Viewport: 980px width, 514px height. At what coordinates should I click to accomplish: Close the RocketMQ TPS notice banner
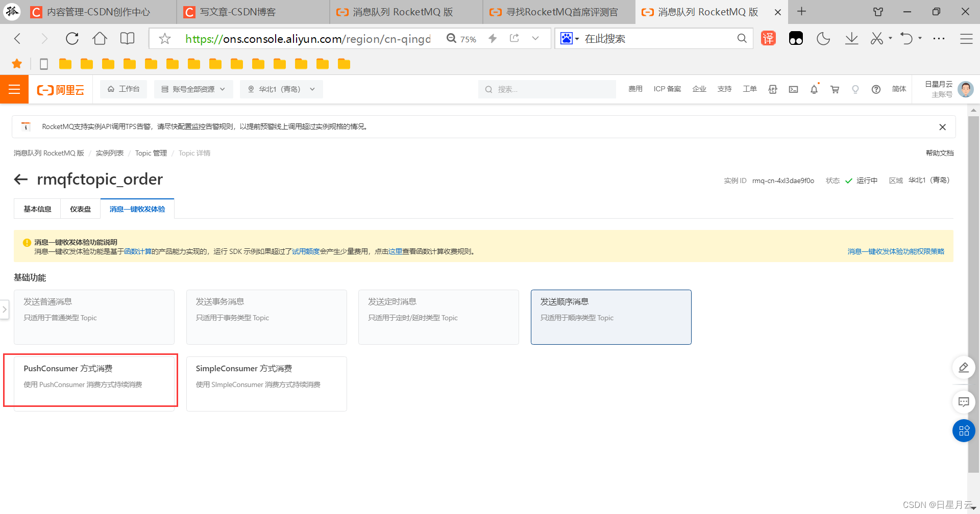click(x=942, y=127)
